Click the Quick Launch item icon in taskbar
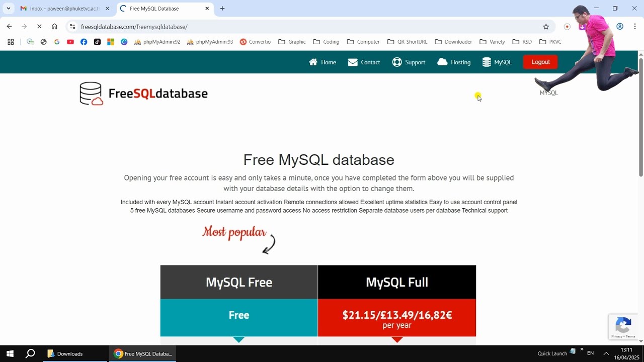The height and width of the screenshot is (362, 644). [x=573, y=351]
